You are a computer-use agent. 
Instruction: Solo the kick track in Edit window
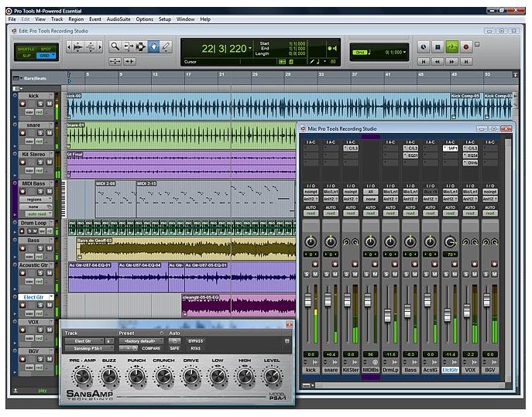(40, 104)
